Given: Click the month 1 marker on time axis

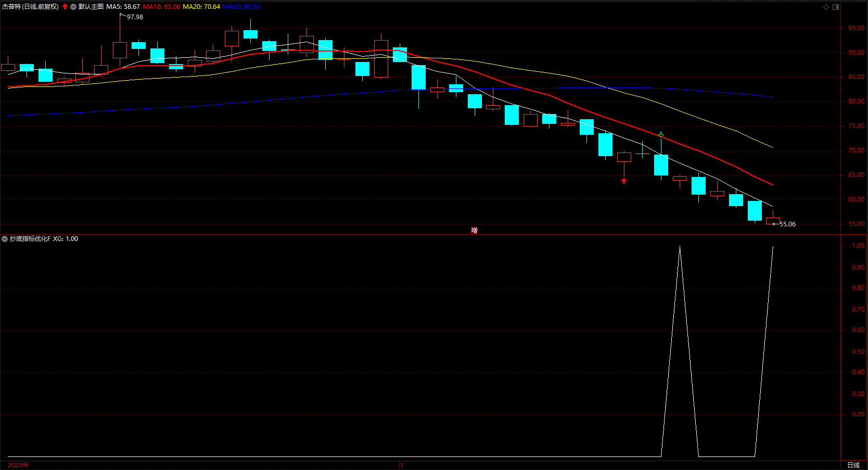Looking at the screenshot, I should 402,465.
